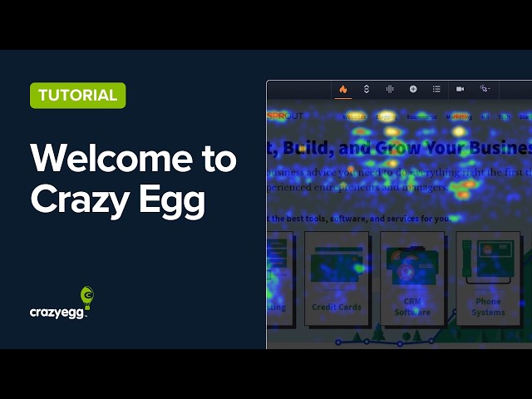532x399 pixels.
Task: Open the Scrollmap view icon
Action: 367,89
